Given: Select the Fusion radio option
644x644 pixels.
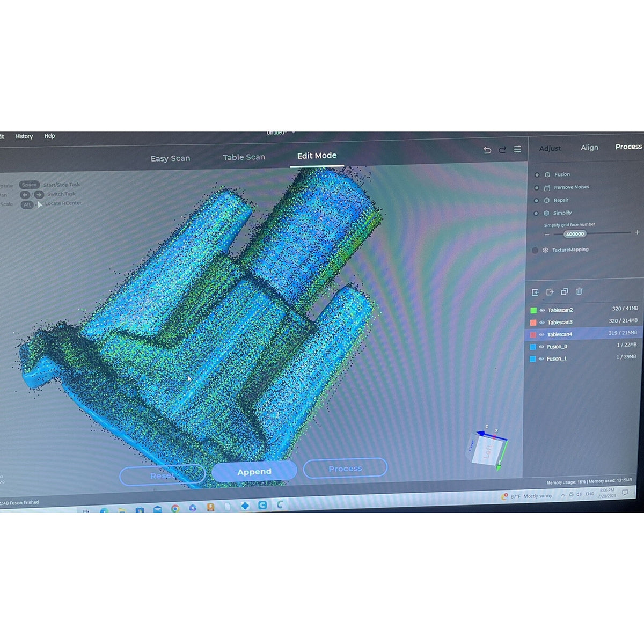Looking at the screenshot, I should point(537,175).
